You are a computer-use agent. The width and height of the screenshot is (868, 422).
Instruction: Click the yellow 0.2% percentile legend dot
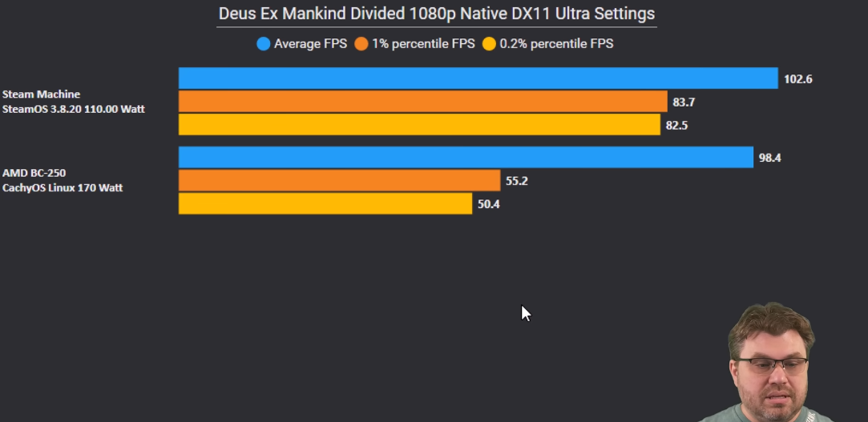click(490, 44)
